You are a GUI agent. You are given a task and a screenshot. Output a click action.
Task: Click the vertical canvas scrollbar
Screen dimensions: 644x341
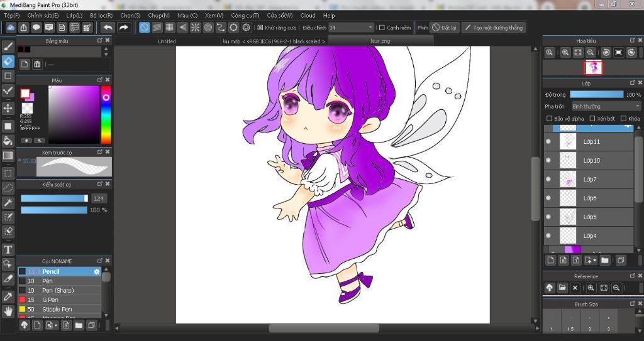535,189
